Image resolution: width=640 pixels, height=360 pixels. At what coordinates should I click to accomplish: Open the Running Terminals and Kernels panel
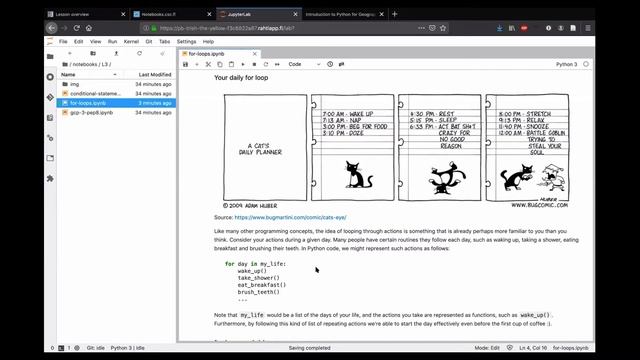[50, 77]
